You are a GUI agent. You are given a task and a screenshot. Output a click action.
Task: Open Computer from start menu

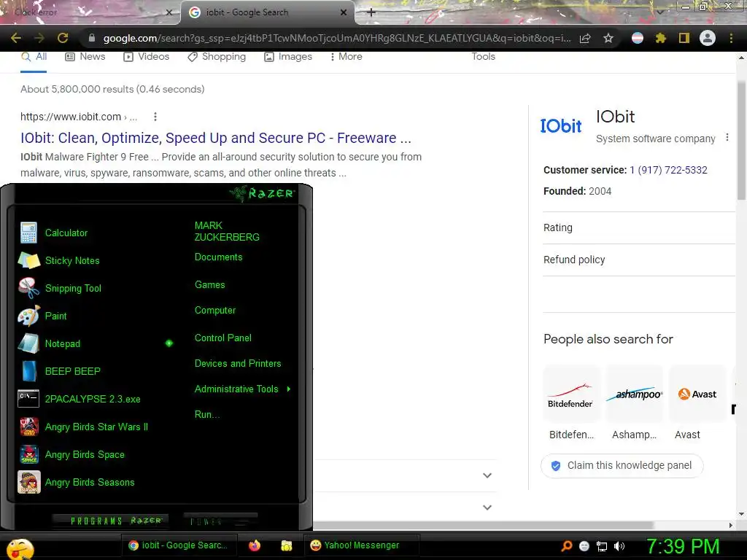point(215,311)
